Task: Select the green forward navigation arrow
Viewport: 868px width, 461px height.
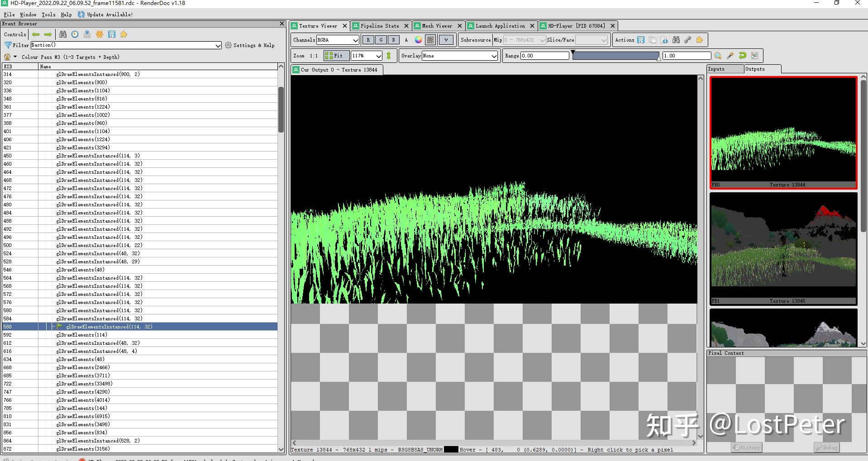Action: (x=48, y=34)
